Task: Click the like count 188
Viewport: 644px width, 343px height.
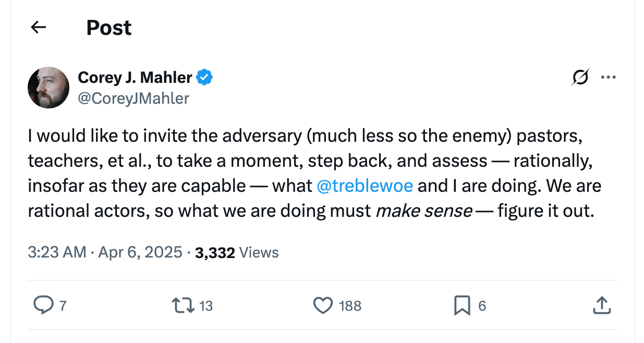Action: click(350, 306)
